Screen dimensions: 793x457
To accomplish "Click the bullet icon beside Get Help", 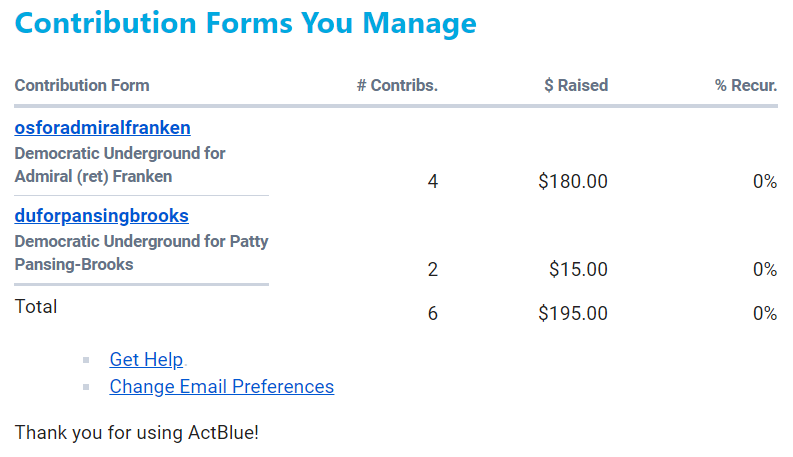I will point(86,360).
